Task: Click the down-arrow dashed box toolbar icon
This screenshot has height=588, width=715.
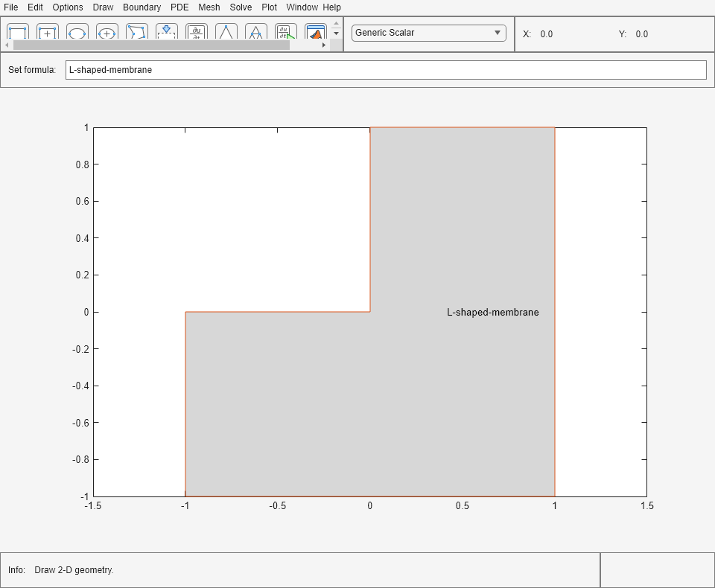Action: (x=167, y=32)
